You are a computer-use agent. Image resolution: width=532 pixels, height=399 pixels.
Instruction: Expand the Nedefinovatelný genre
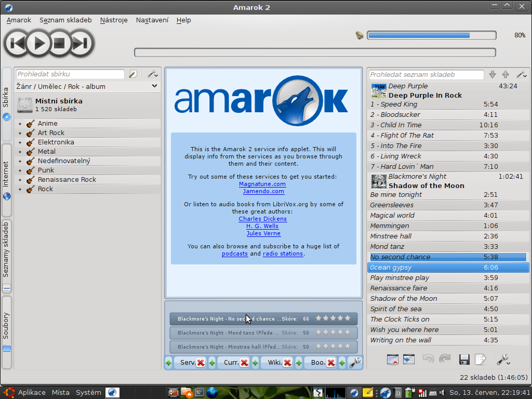click(20, 161)
